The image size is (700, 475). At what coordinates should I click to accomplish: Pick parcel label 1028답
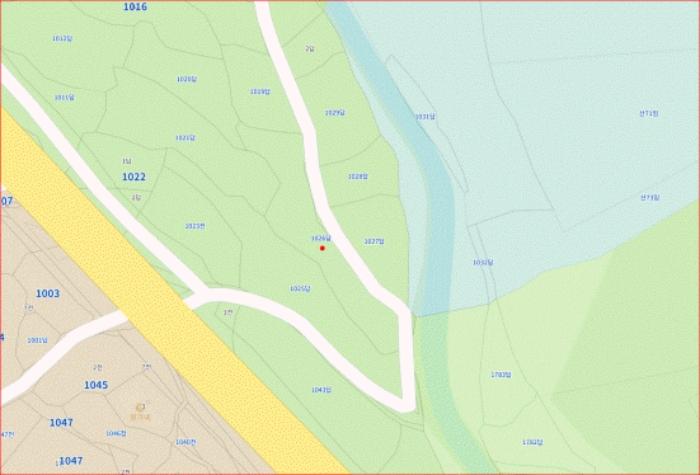[358, 176]
